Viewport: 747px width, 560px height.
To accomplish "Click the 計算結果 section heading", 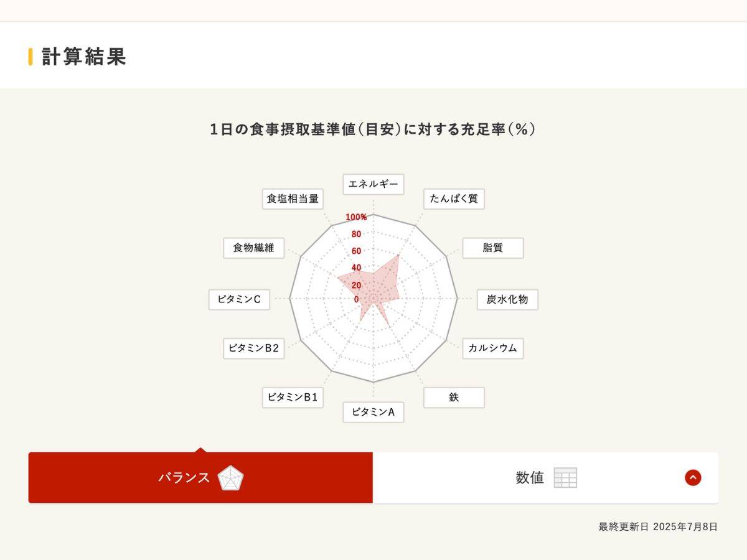I will click(83, 57).
